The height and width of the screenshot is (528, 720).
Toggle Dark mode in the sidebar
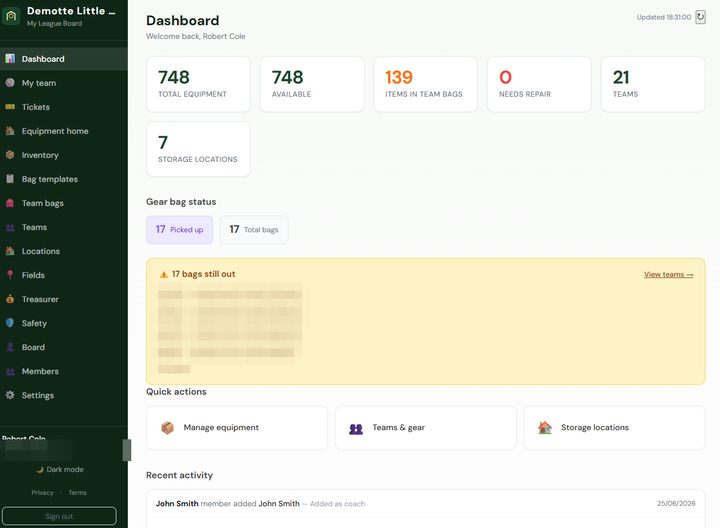pos(60,469)
